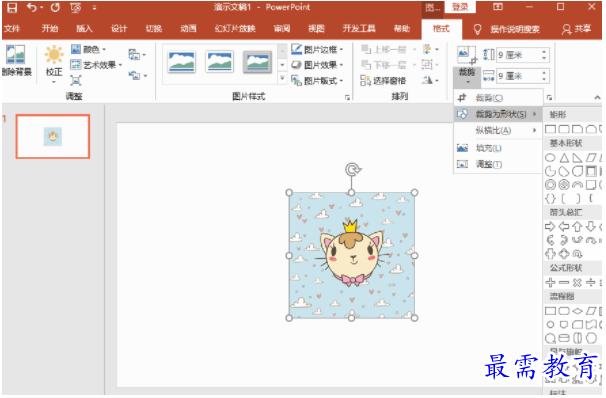
Task: Open the 颜色 color dropdown
Action: click(x=89, y=49)
